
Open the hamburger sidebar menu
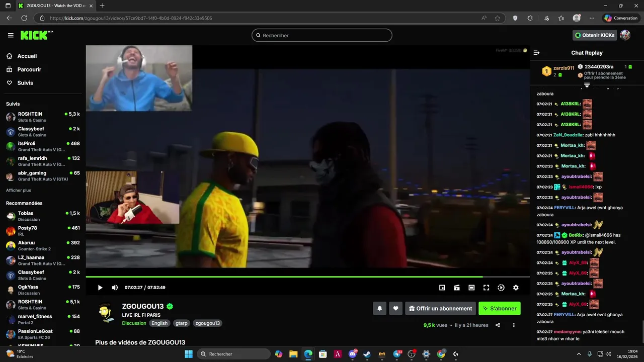click(x=11, y=35)
